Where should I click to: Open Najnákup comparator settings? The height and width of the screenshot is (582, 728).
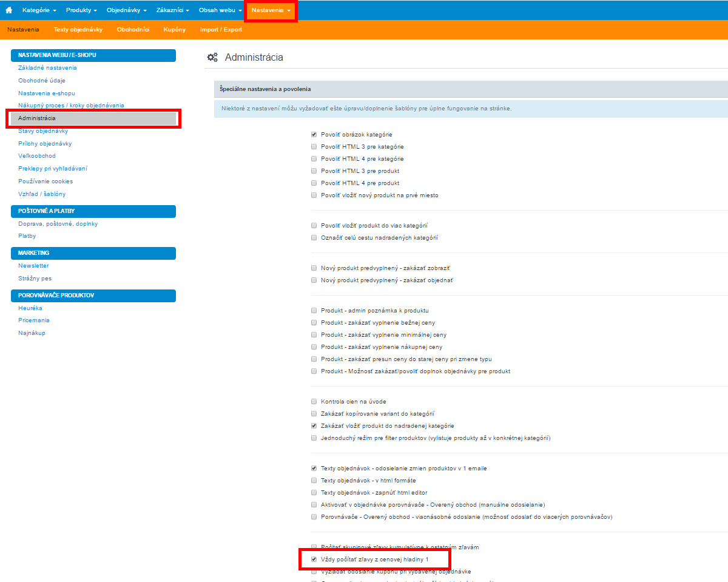click(32, 333)
